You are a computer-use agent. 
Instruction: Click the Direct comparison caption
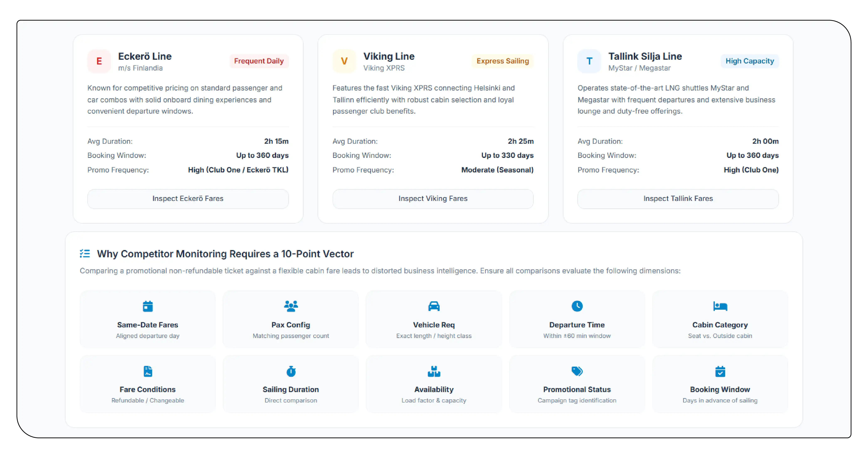point(291,400)
